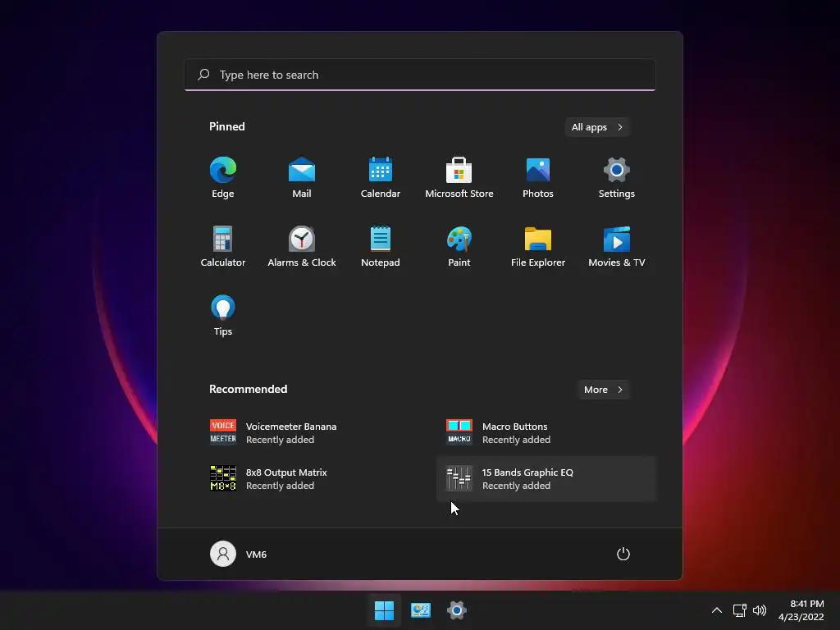Open File Explorer from pinned apps
The height and width of the screenshot is (630, 840).
(x=538, y=246)
